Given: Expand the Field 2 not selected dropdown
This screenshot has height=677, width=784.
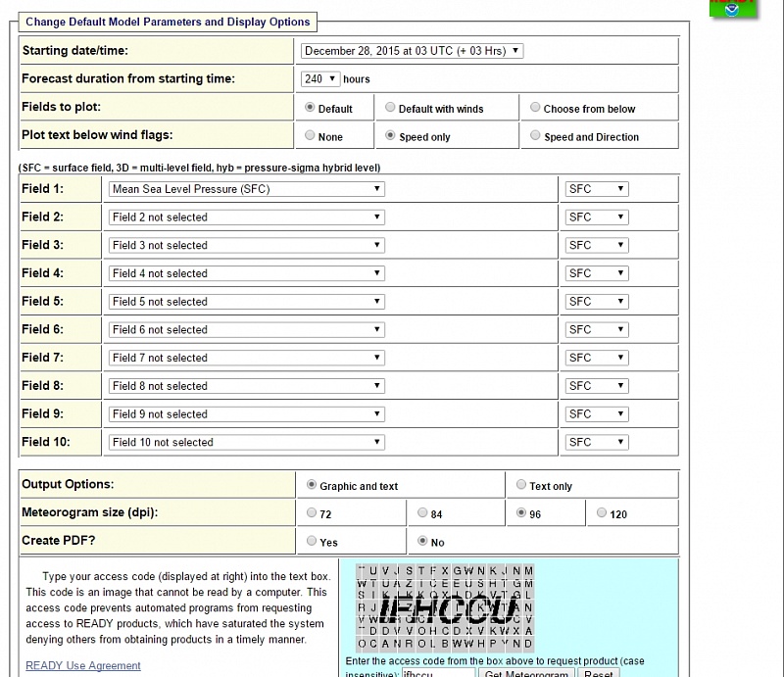Looking at the screenshot, I should [x=247, y=217].
